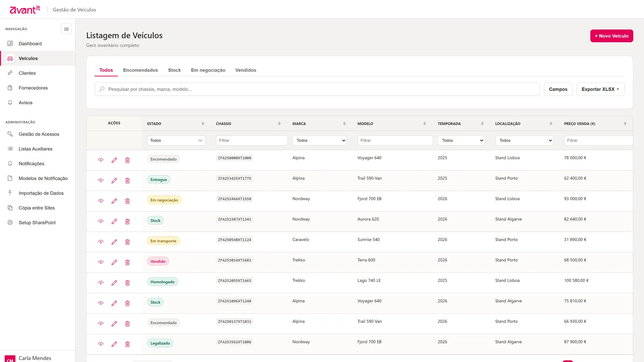Sort by the Chassis column arrows
Image resolution: width=644 pixels, height=362 pixels.
(x=279, y=123)
